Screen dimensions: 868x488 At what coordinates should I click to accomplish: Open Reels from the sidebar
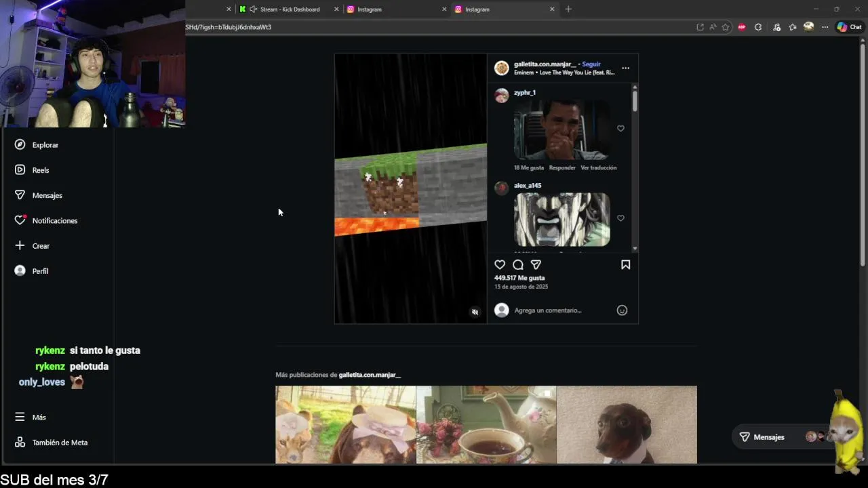pos(32,170)
